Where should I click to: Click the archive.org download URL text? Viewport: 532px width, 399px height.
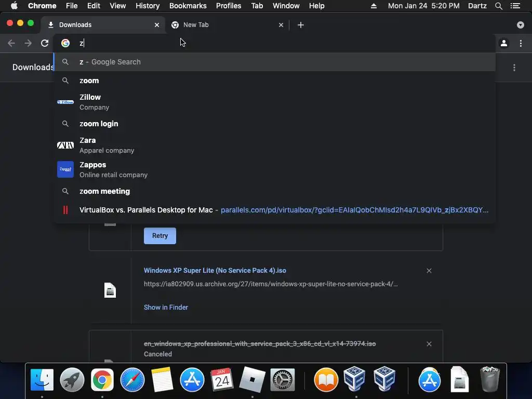click(271, 284)
